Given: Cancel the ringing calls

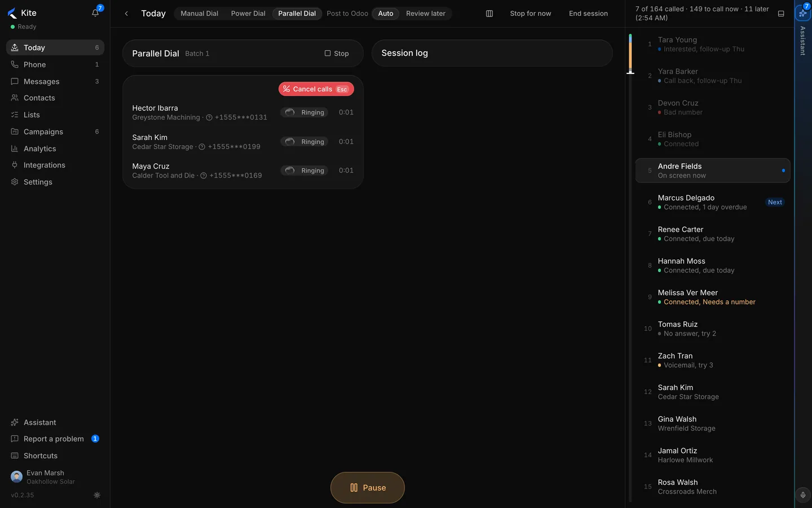Looking at the screenshot, I should pos(316,89).
